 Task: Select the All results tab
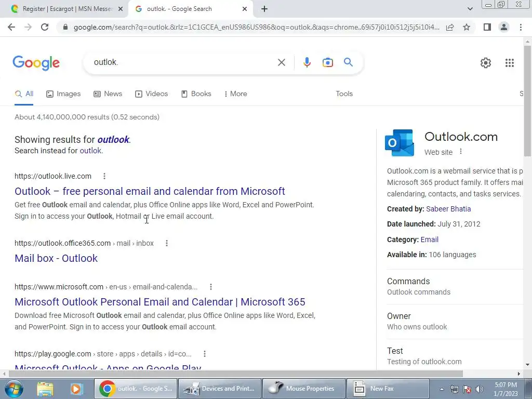pyautogui.click(x=24, y=94)
